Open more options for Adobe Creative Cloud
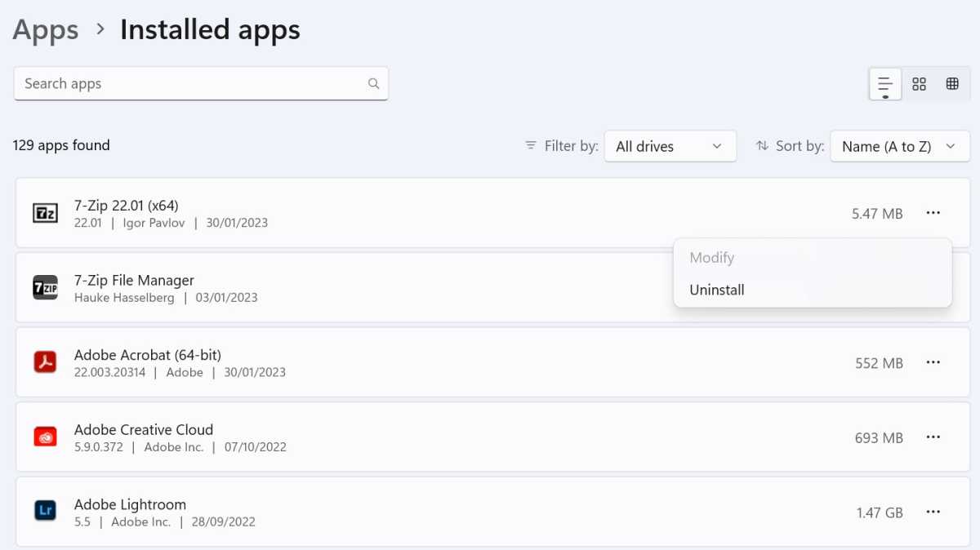Image resolution: width=980 pixels, height=550 pixels. (933, 437)
